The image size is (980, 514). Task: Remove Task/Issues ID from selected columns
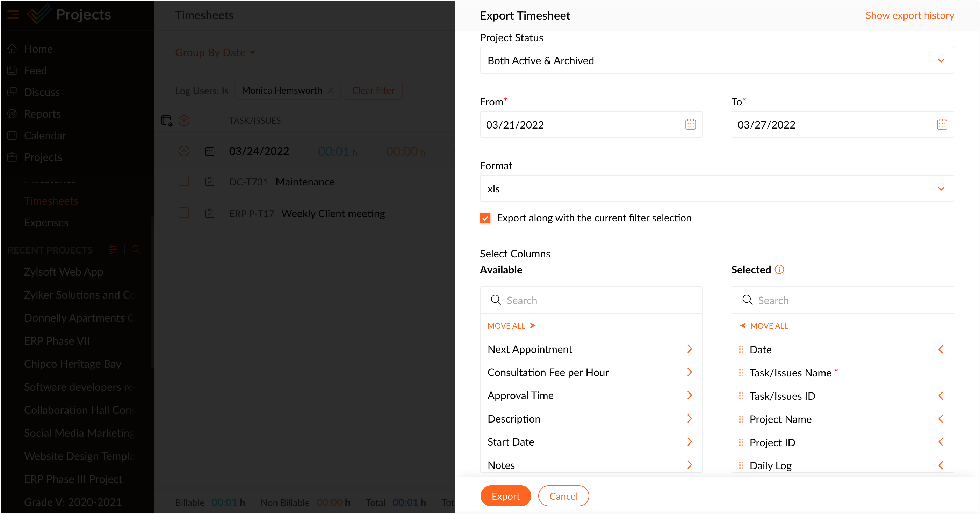pyautogui.click(x=941, y=396)
